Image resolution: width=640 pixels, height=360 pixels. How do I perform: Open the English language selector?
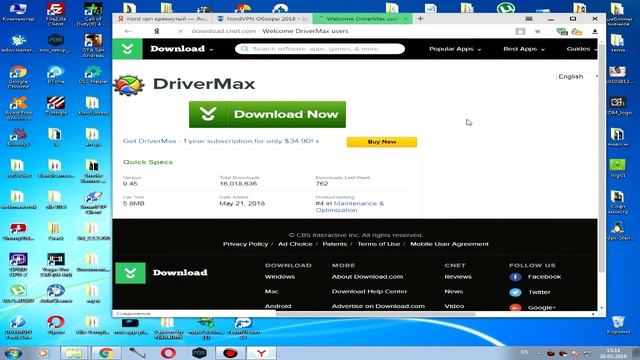[x=577, y=77]
